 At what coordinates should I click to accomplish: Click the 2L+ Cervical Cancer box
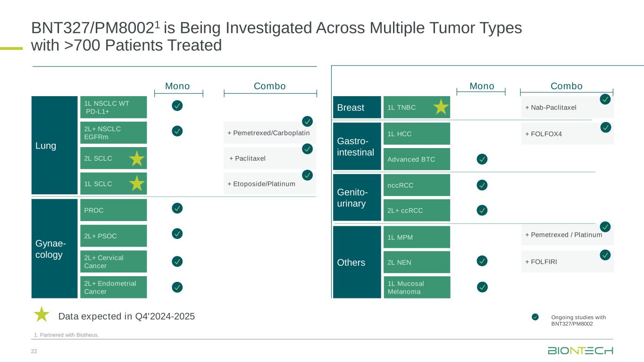[x=113, y=262]
